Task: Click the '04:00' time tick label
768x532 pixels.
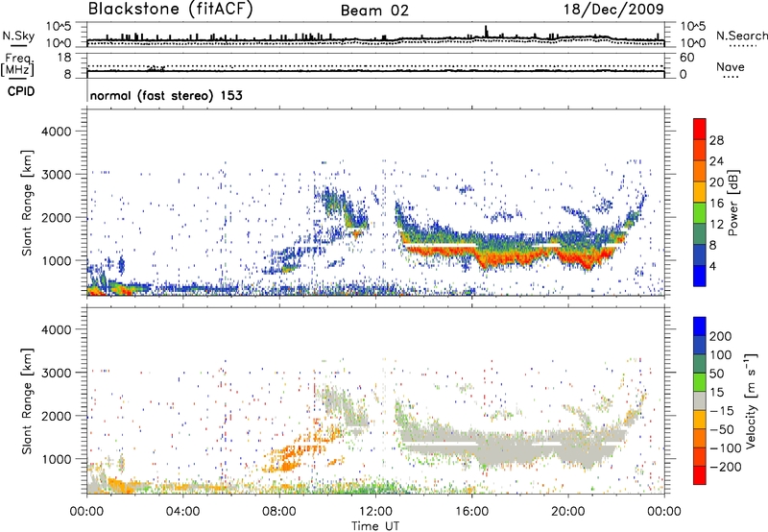Action: 182,512
